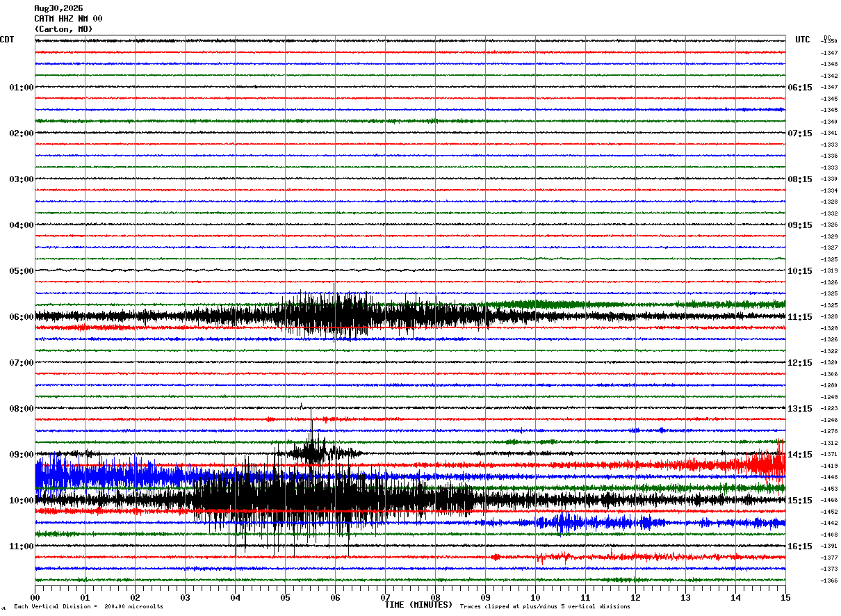
Task: Click the 09:00 CDT time label
Action: (22, 455)
